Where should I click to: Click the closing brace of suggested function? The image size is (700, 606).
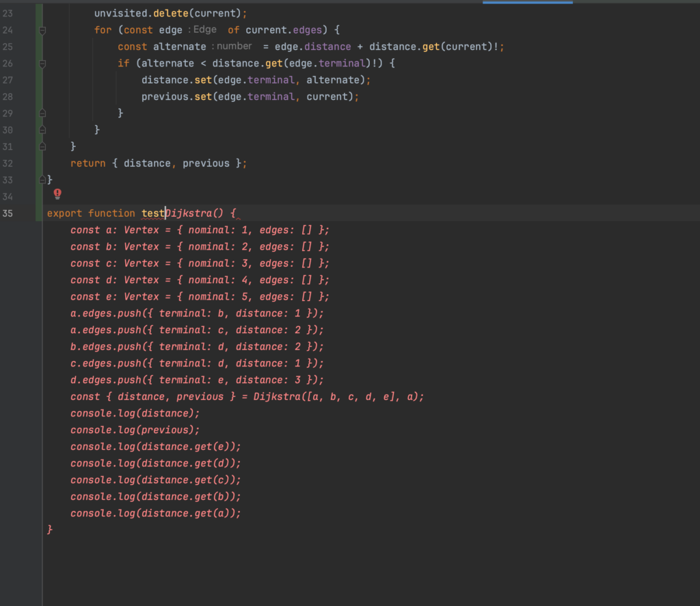(50, 530)
